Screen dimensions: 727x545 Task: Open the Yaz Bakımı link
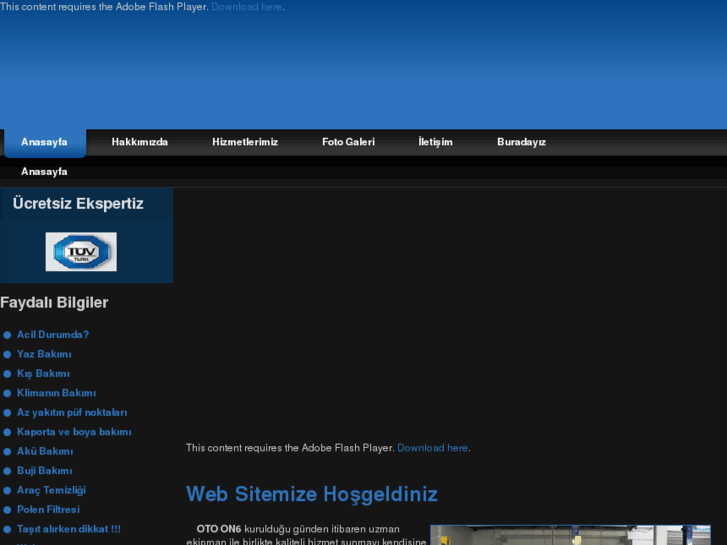[44, 354]
